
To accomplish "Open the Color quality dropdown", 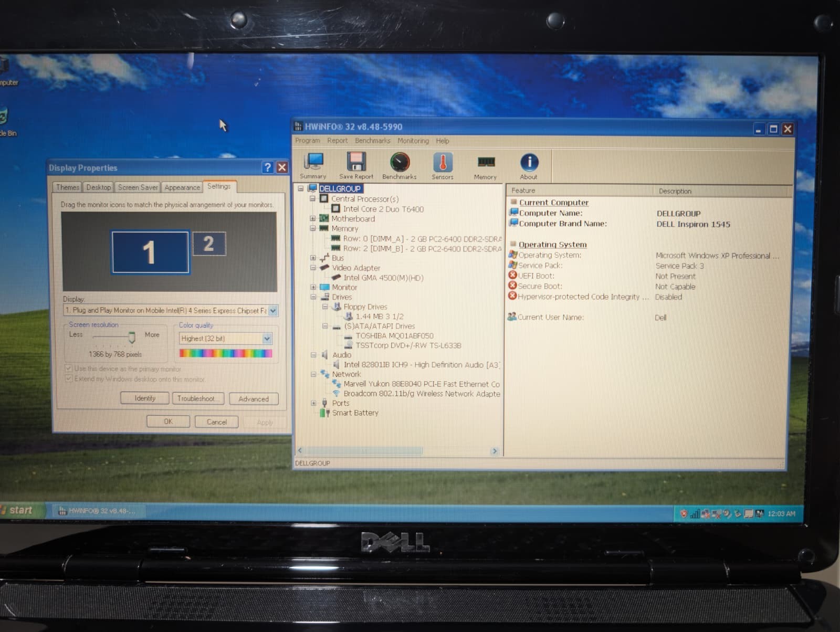I will [x=267, y=339].
